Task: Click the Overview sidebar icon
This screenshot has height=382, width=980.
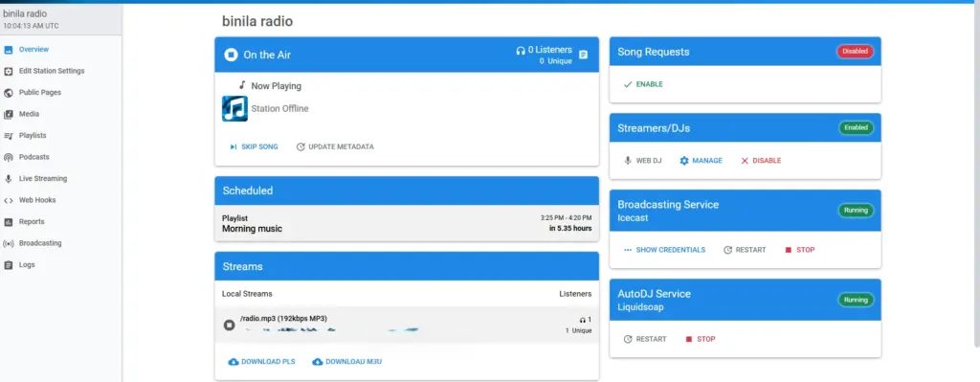Action: coord(8,50)
